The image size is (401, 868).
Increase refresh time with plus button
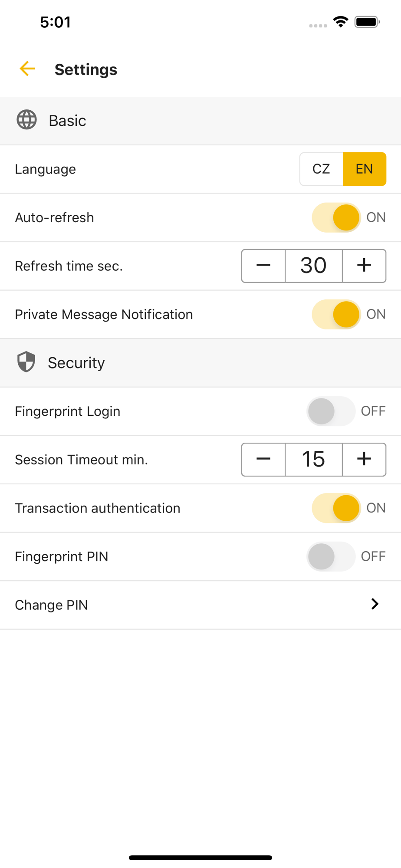[364, 266]
